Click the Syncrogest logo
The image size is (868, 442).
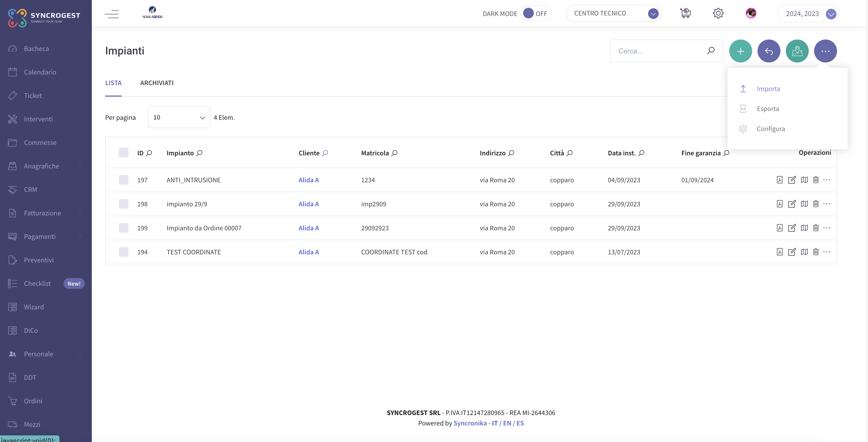pos(44,18)
